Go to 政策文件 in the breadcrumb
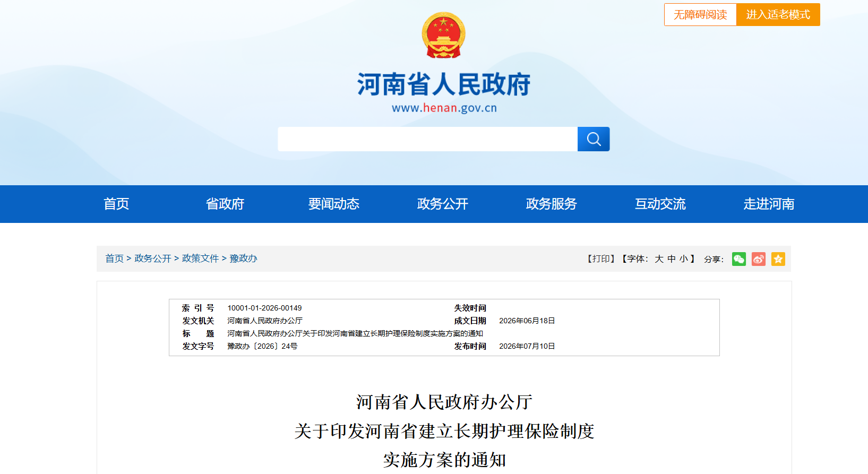Viewport: 868px width, 474px height. coord(200,258)
